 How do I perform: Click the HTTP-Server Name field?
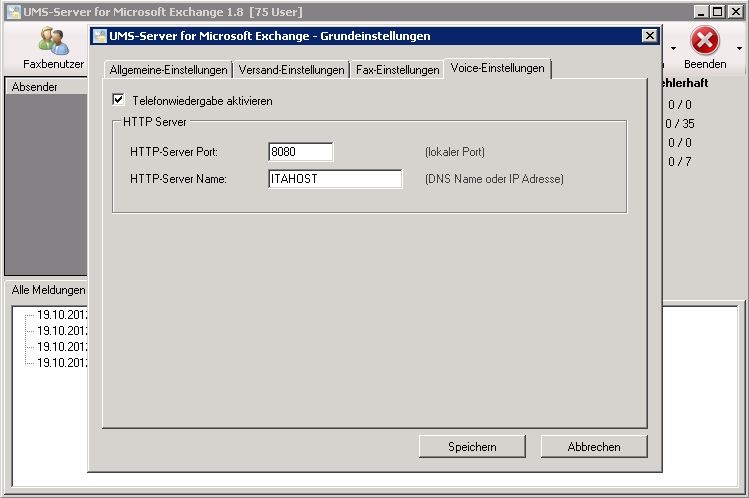[335, 179]
